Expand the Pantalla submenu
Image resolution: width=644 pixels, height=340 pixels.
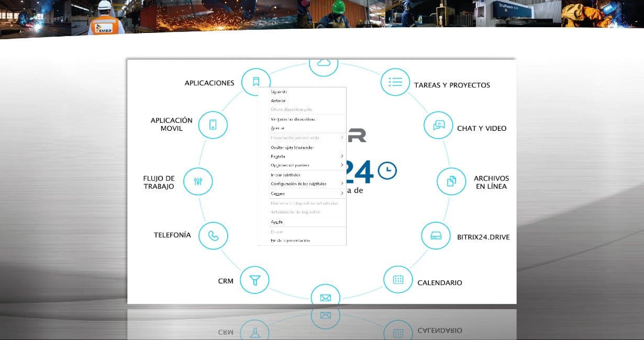[302, 156]
